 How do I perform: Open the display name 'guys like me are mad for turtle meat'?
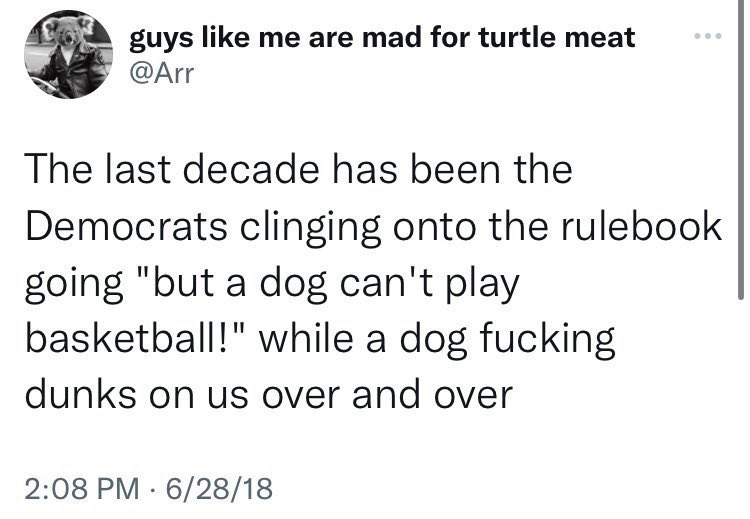point(382,37)
